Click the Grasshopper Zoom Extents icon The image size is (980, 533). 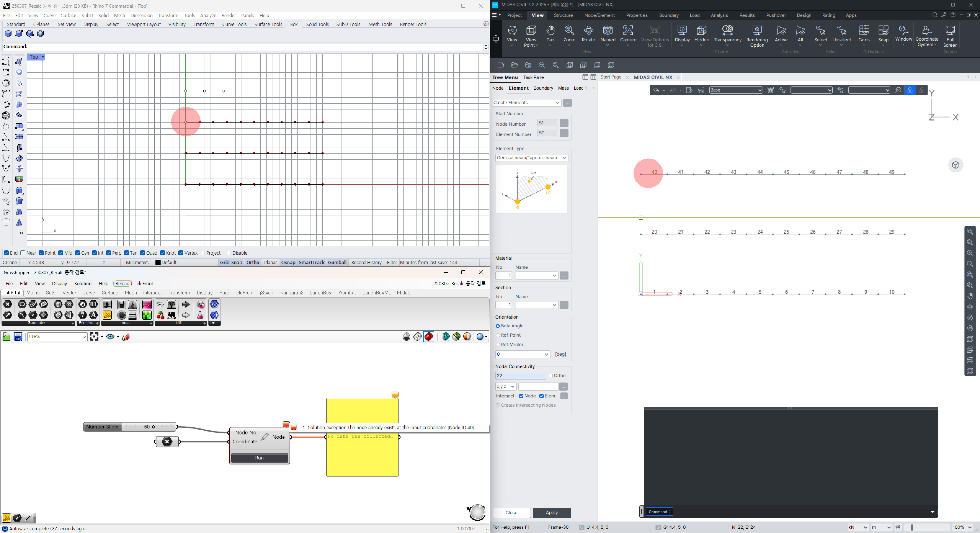pos(94,337)
